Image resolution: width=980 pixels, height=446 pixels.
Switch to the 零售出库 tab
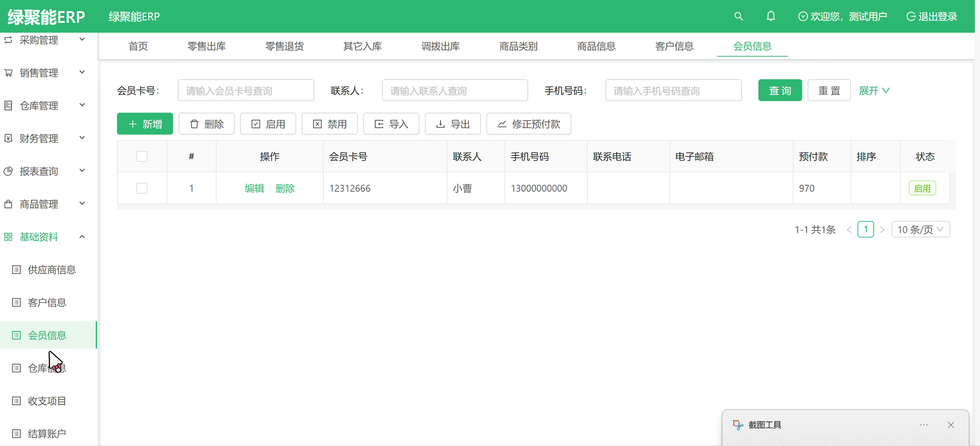[207, 46]
